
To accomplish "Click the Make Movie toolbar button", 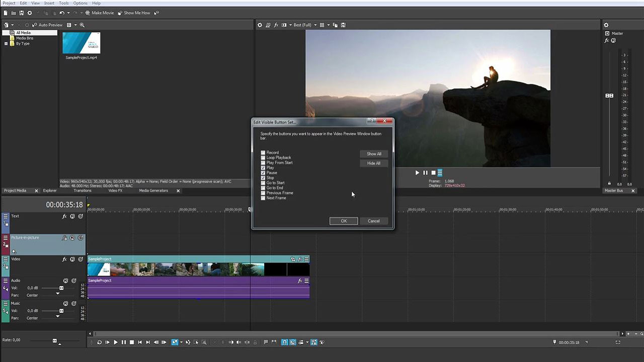I will click(99, 13).
